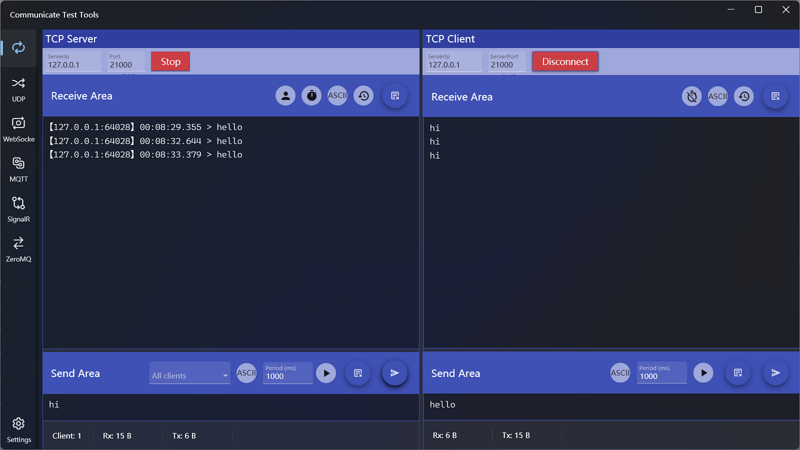Stop the TCP Server
Viewport: 800px width, 450px height.
pyautogui.click(x=170, y=62)
